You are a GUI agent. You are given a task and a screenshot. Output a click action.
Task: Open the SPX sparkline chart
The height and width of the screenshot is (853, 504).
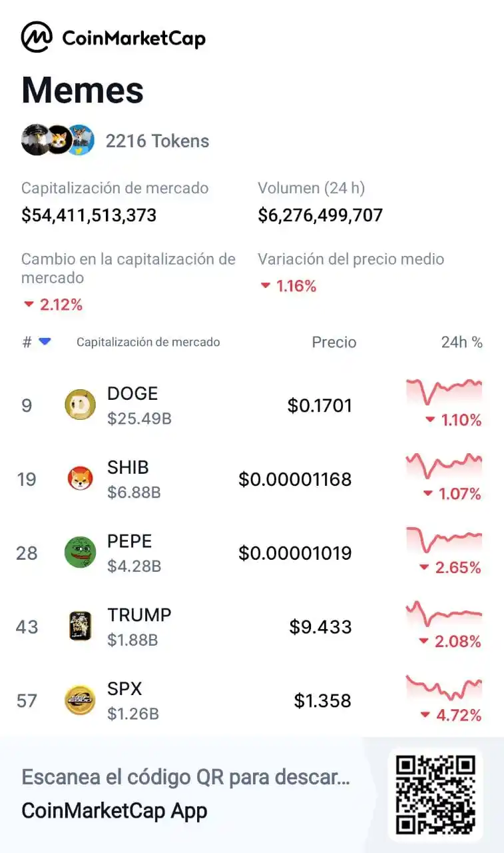tap(444, 687)
